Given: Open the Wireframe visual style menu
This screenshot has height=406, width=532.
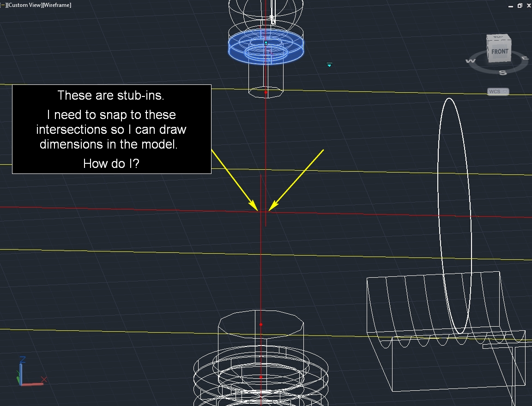Looking at the screenshot, I should pos(58,5).
